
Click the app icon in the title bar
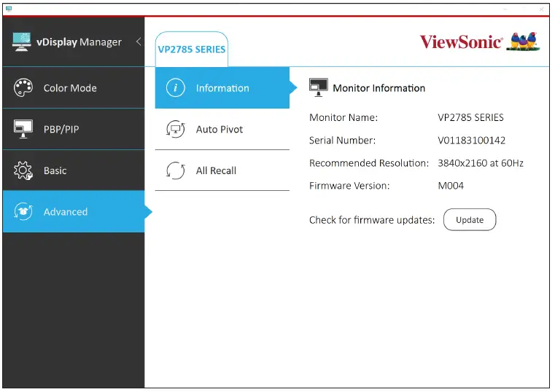click(x=9, y=9)
